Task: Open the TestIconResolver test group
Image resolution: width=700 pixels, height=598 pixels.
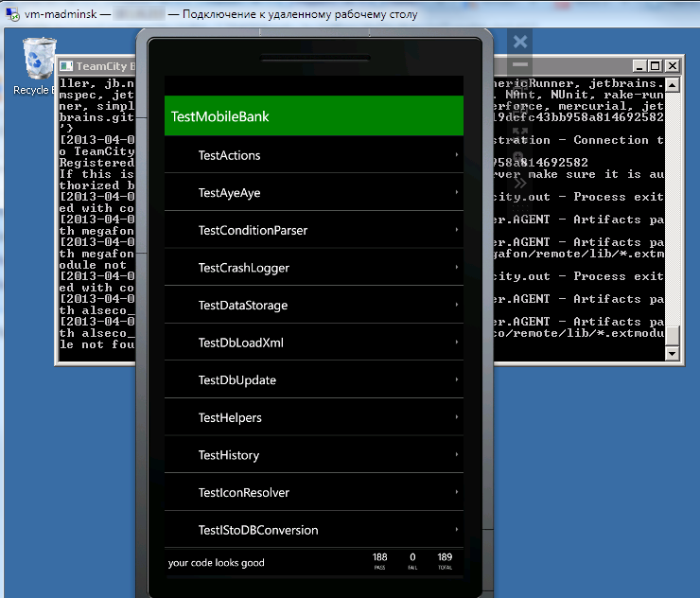Action: (x=314, y=493)
